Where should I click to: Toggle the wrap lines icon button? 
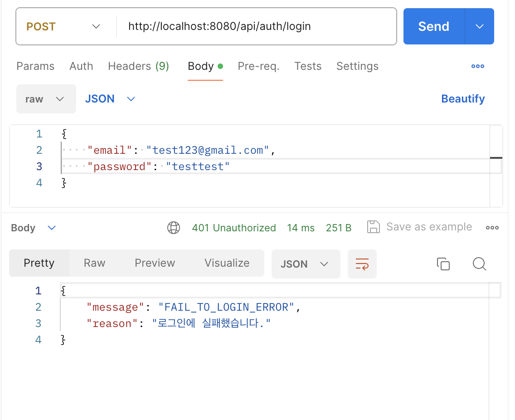pos(362,264)
